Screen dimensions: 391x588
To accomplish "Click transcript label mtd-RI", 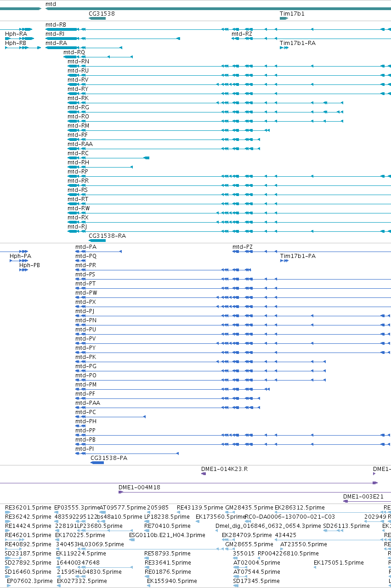I will pos(55,34).
